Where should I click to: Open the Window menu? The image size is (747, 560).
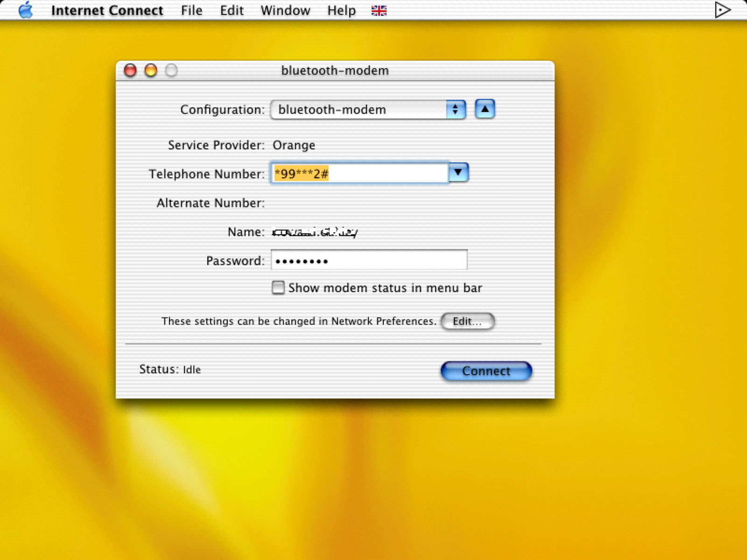coord(285,11)
